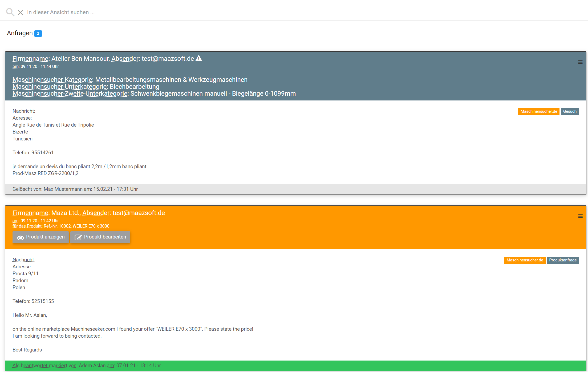Clear search with the X icon

click(20, 13)
